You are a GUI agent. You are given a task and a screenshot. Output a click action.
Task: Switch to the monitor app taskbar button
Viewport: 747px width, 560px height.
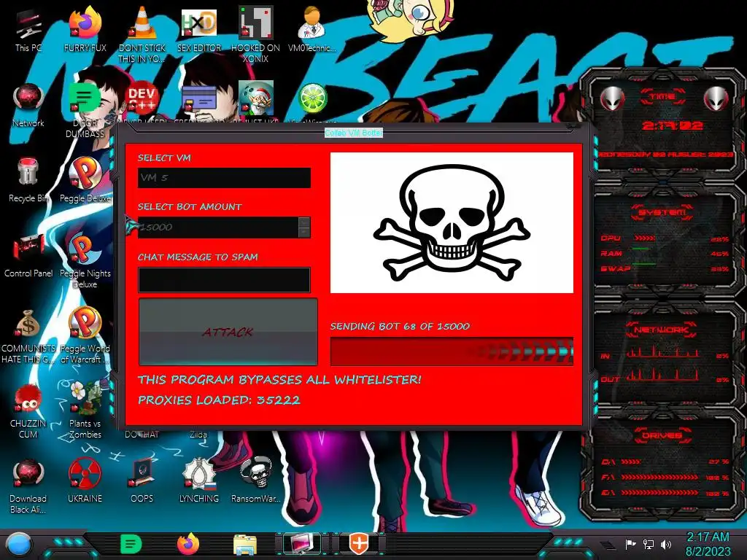[x=302, y=544]
